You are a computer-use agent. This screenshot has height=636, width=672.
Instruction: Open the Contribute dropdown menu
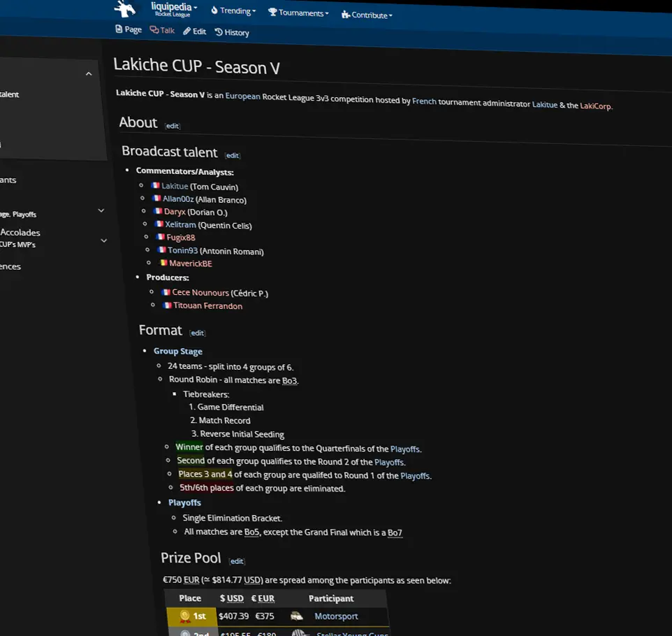[367, 15]
